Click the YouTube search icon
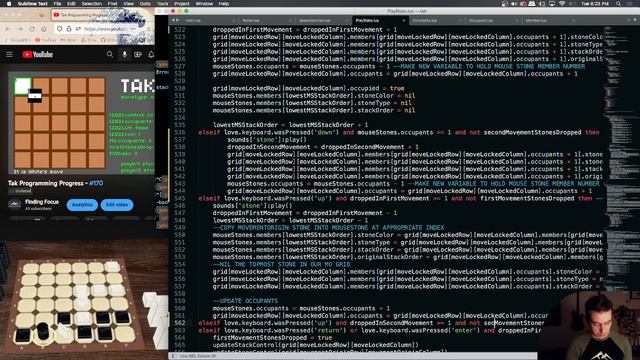 click(109, 54)
